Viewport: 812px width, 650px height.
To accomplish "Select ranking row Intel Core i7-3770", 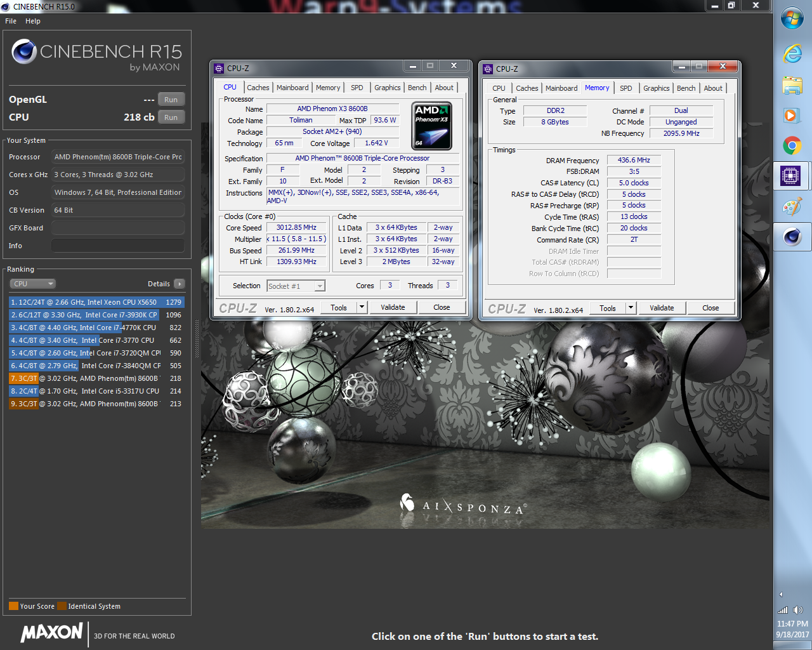I will 96,340.
